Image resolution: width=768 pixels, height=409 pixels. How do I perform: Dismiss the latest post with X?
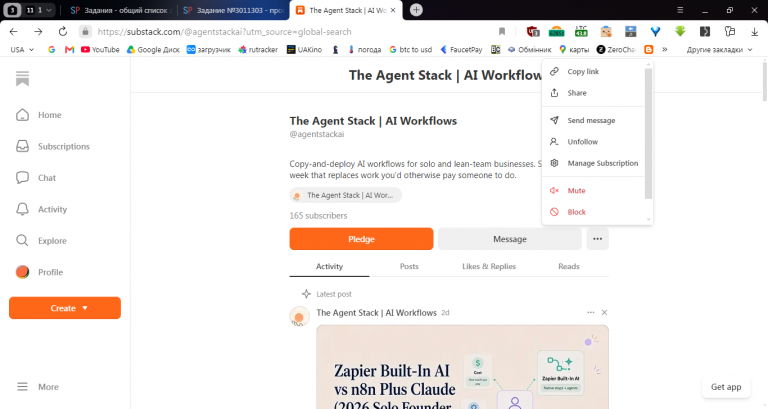click(604, 313)
